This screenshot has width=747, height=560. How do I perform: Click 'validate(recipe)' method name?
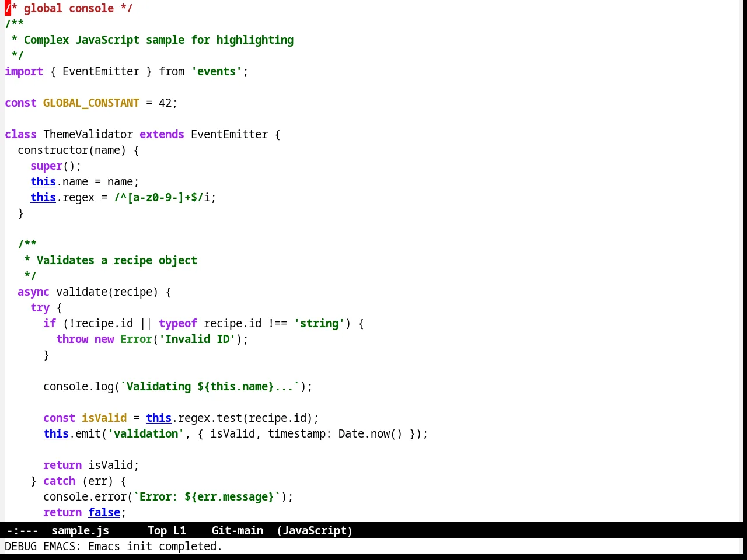tap(107, 292)
